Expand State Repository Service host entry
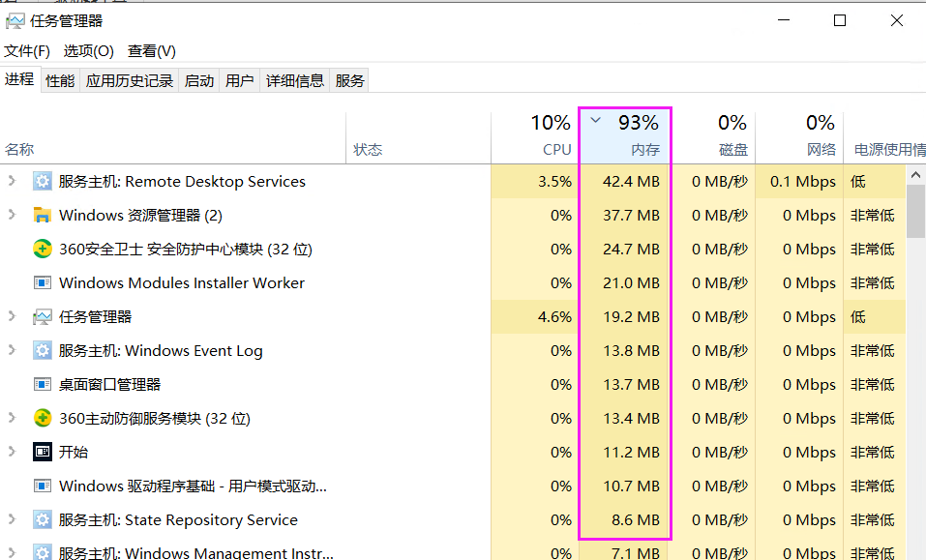Viewport: 926px width, 560px height. [x=12, y=519]
